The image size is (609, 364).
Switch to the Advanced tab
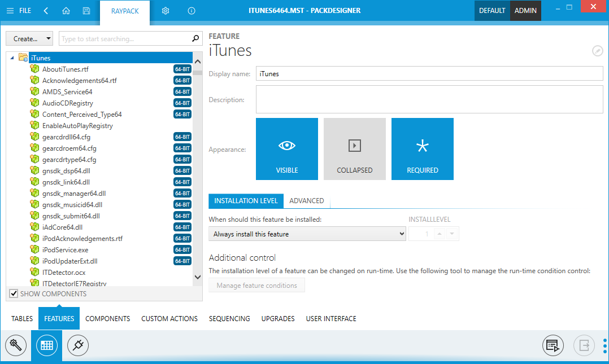(x=306, y=201)
